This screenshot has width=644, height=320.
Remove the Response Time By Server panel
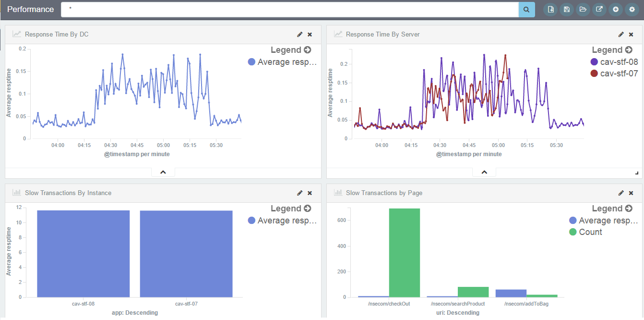[x=631, y=35]
